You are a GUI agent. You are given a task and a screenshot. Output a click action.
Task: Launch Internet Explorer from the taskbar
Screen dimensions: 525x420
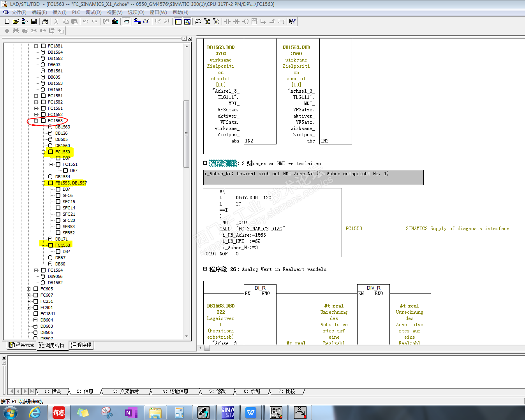35,412
